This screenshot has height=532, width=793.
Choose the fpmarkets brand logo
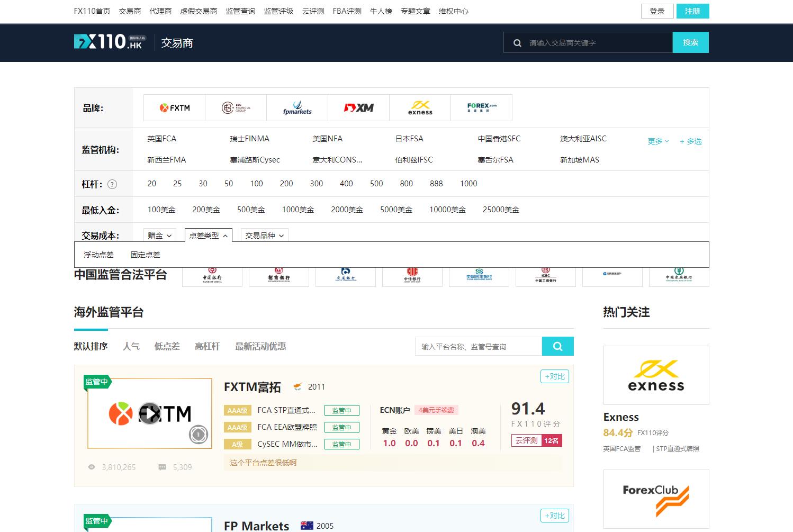298,108
